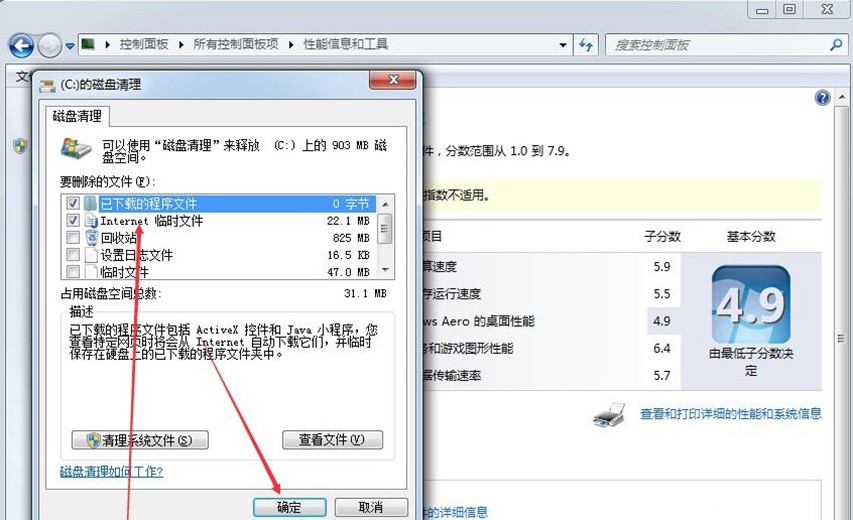Image resolution: width=853 pixels, height=520 pixels.
Task: Expand the arrow after 控制面板 breadcrumb
Action: click(182, 45)
